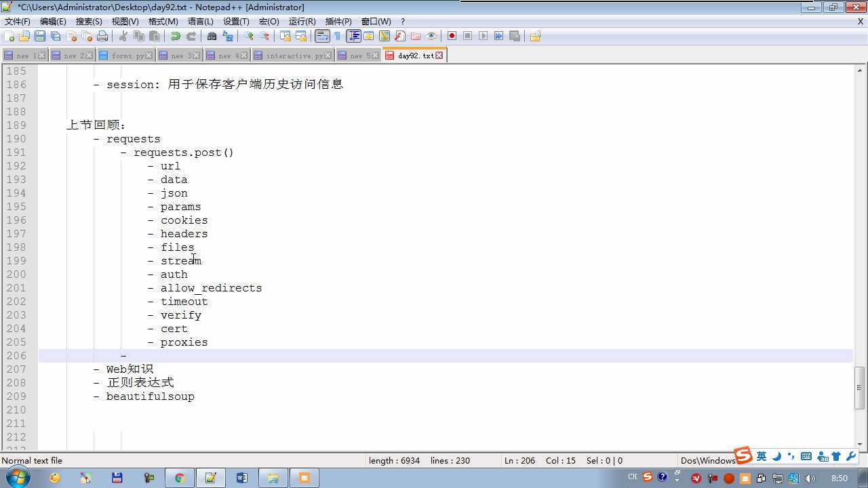This screenshot has height=488, width=868.
Task: Save the current file using the toolbar
Action: coord(40,36)
